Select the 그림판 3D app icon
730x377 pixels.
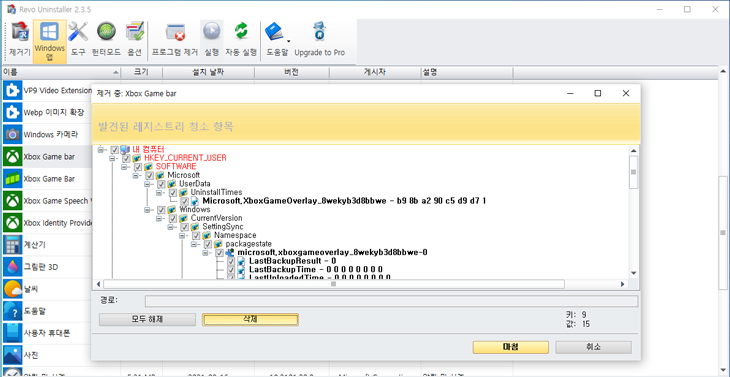(x=12, y=267)
